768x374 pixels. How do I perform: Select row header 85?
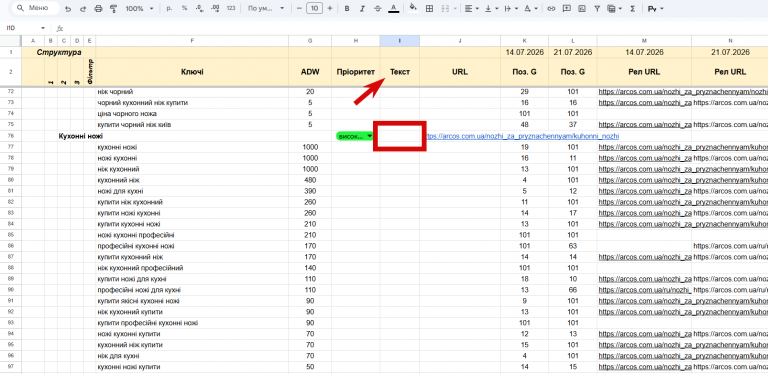point(10,235)
